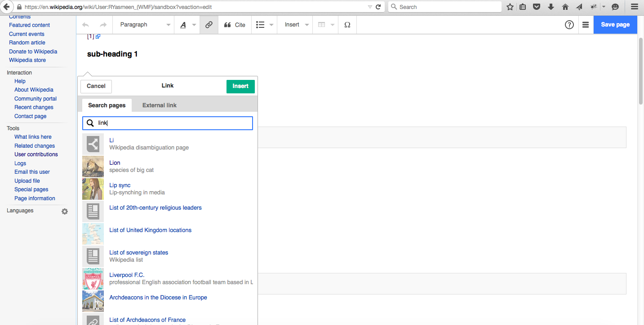Open the chat smiley icon in browser toolbar
644x325 pixels.
tap(615, 7)
